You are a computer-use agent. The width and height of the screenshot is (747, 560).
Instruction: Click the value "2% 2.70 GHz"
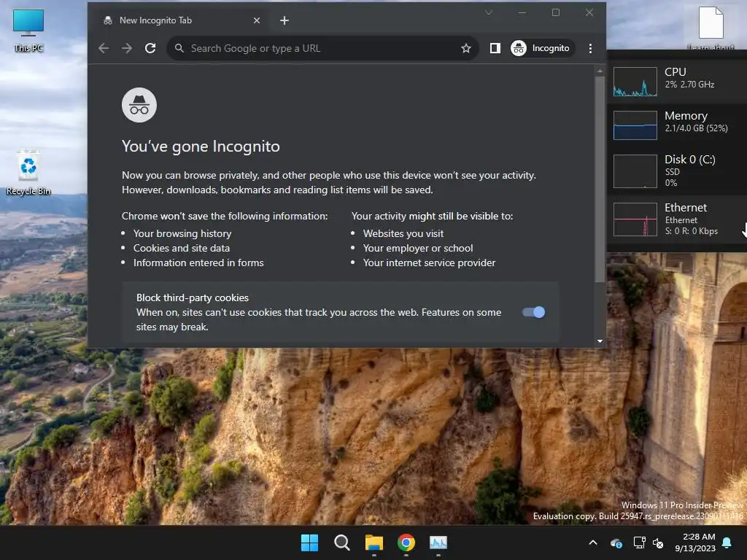point(690,85)
